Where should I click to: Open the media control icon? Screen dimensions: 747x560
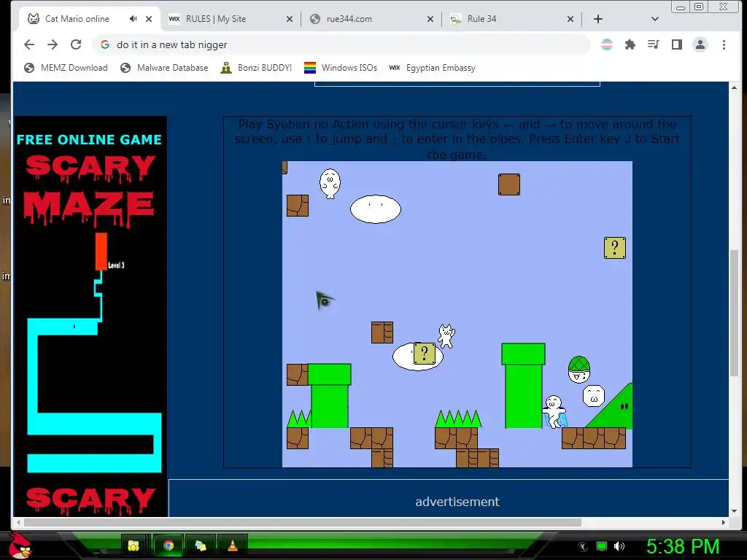(653, 44)
